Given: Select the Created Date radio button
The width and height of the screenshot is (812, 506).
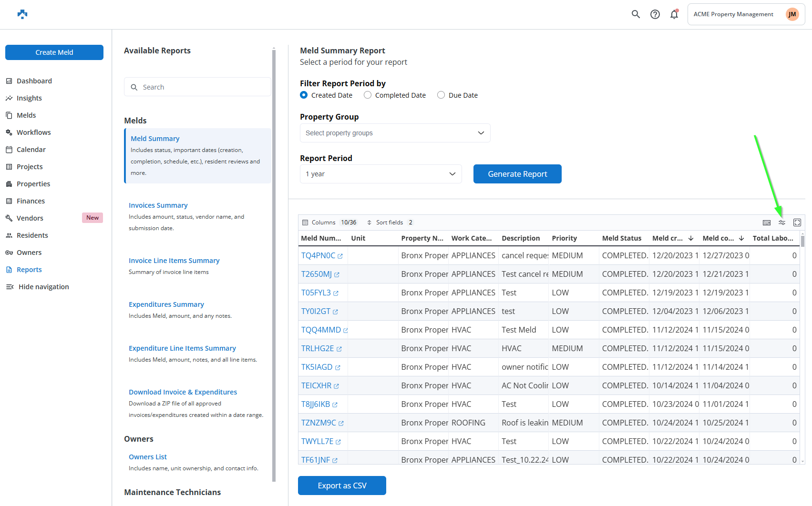Looking at the screenshot, I should coord(304,95).
